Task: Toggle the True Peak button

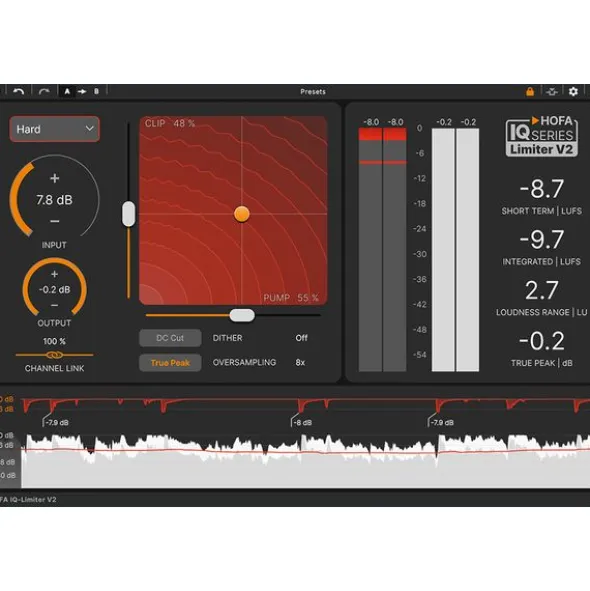Action: (x=170, y=363)
